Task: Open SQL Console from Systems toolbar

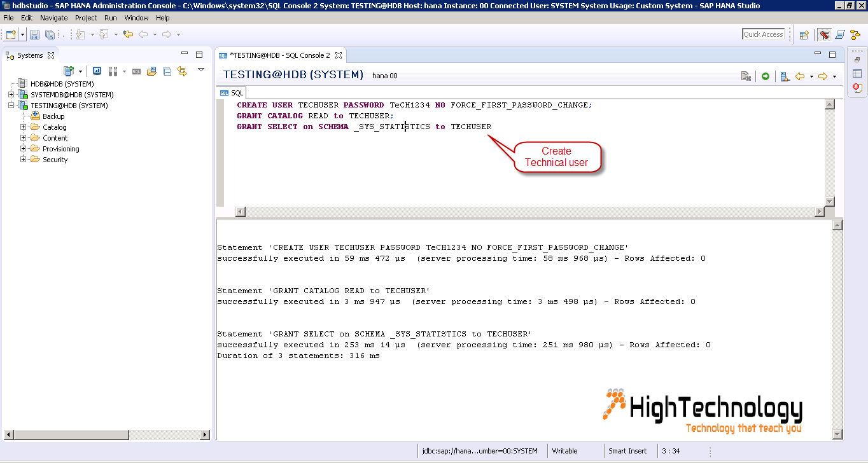Action: [x=136, y=71]
